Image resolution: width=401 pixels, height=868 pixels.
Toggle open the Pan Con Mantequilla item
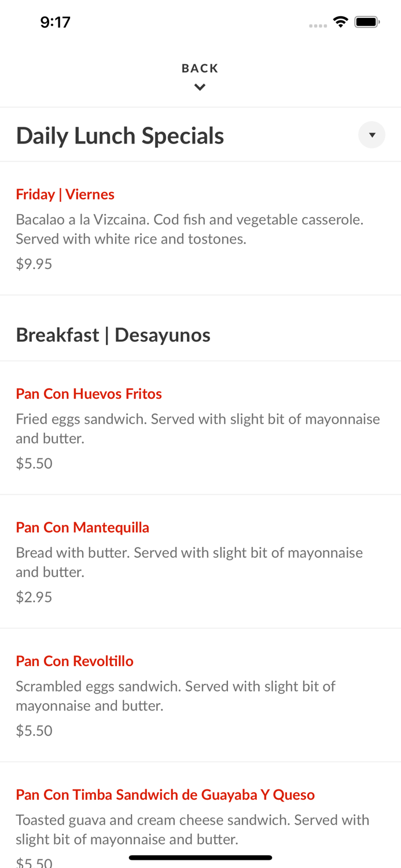coord(82,527)
